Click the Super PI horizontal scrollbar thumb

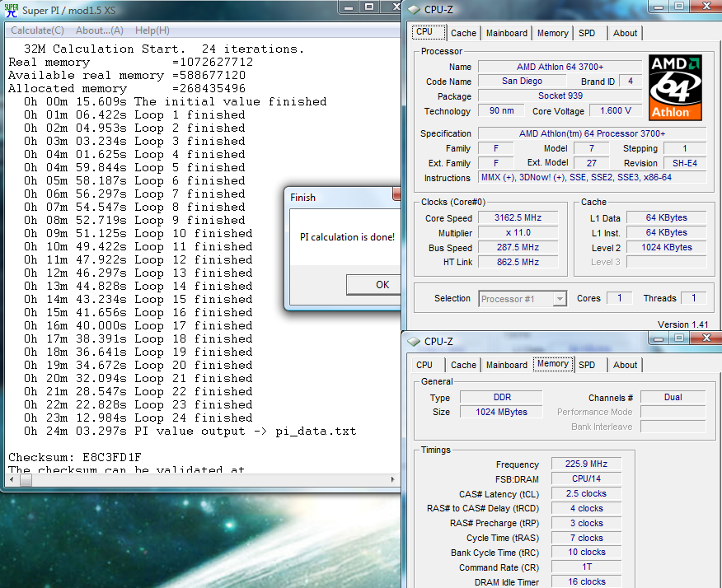(26, 479)
